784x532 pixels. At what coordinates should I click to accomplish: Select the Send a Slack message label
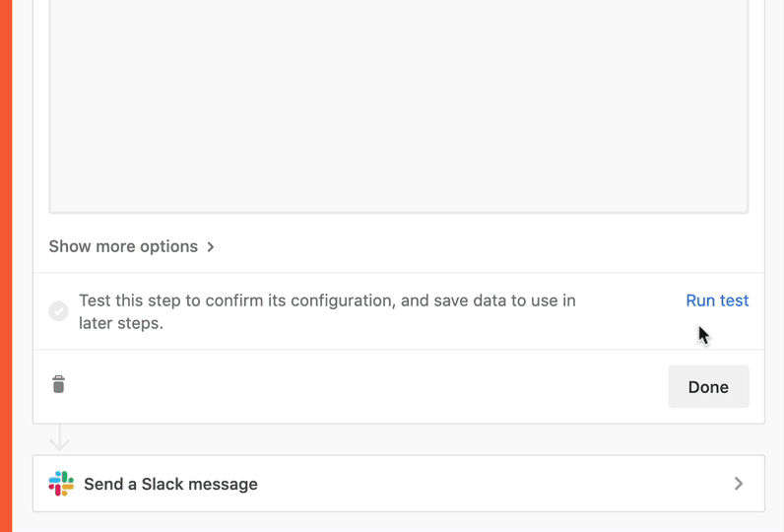(x=170, y=484)
